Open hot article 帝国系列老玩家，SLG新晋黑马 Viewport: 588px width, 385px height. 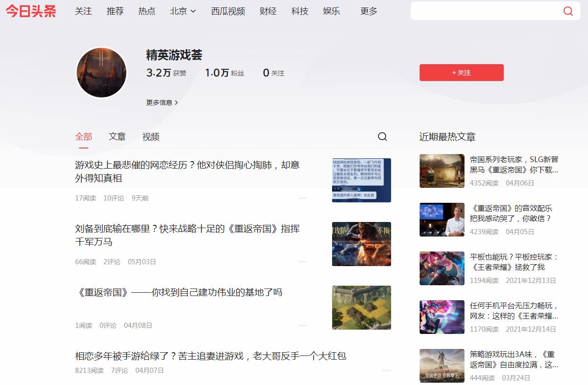[514, 164]
